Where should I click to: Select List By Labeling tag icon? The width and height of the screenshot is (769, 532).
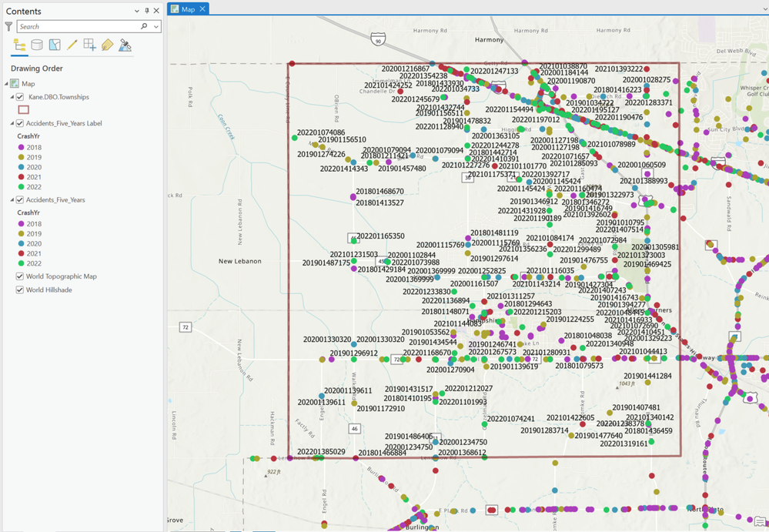click(x=108, y=45)
